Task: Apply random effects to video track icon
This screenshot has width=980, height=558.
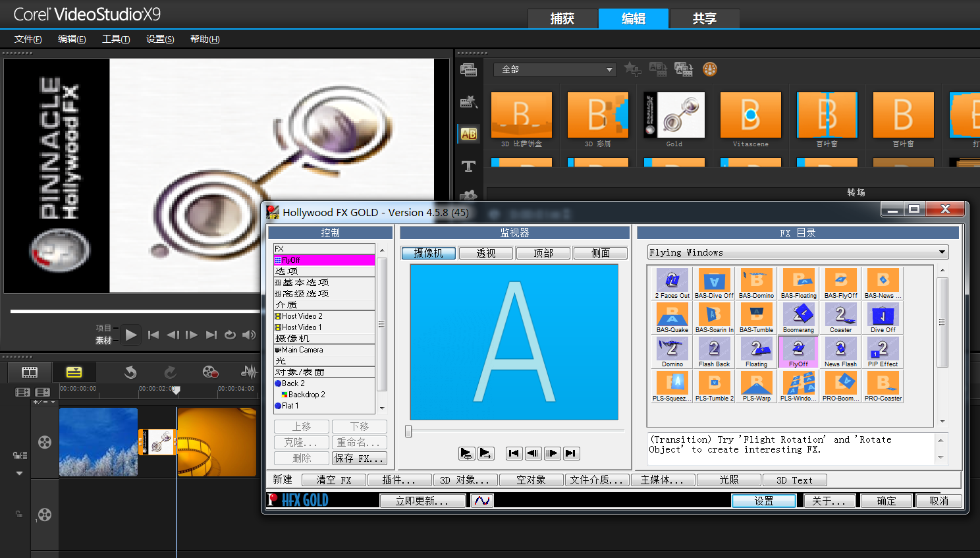Action: click(x=684, y=69)
